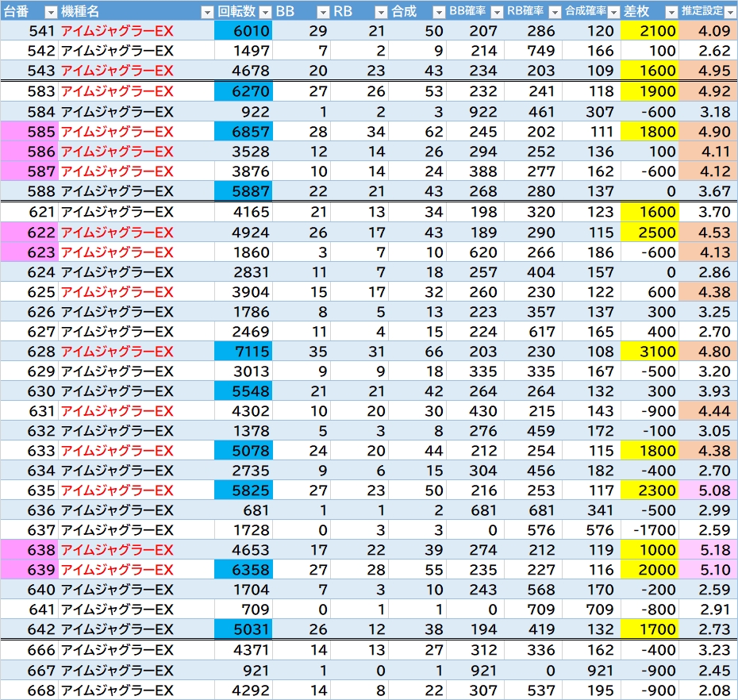This screenshot has height=700, width=738.
Task: Select the RB確率 cell 617
Action: point(533,332)
